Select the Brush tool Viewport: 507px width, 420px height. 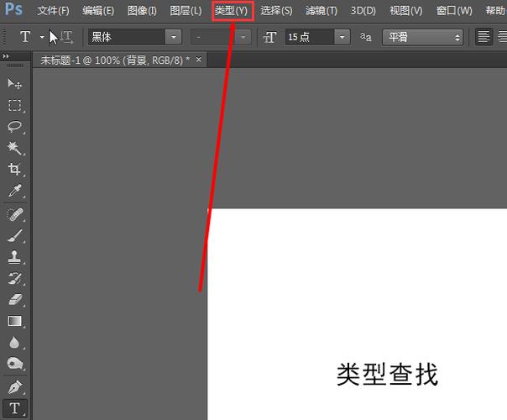click(14, 236)
